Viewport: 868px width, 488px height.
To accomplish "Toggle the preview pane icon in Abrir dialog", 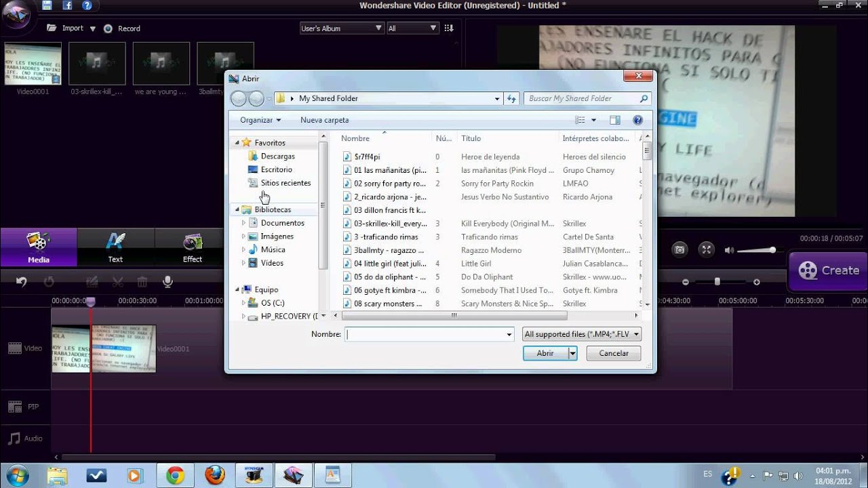I will pos(615,120).
